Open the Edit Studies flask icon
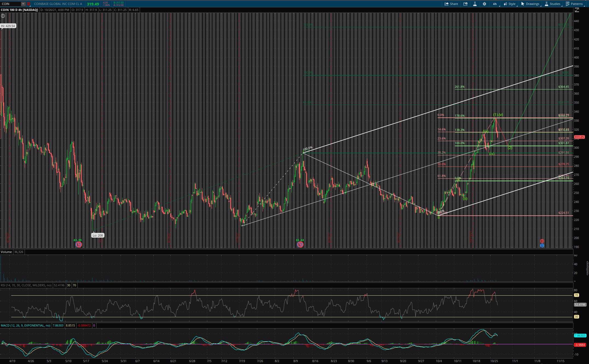This screenshot has width=589, height=364. click(475, 4)
